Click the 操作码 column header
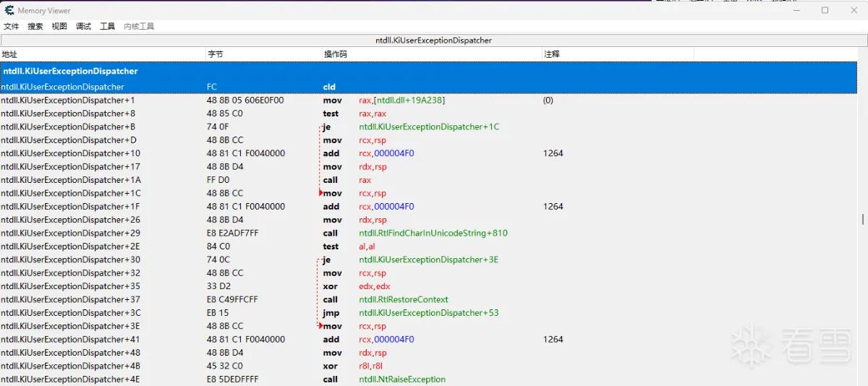The height and width of the screenshot is (386, 868). click(432, 54)
